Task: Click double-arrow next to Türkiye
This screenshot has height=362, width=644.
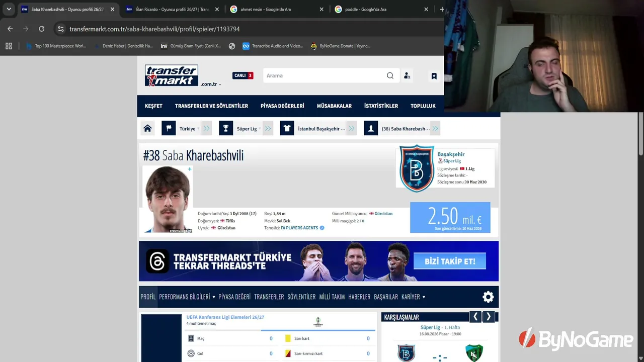Action: (206, 129)
